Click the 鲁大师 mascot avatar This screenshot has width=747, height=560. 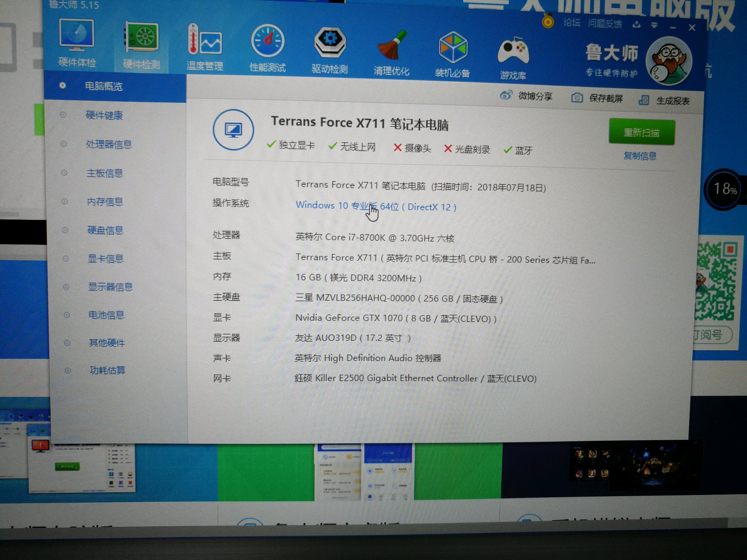669,60
